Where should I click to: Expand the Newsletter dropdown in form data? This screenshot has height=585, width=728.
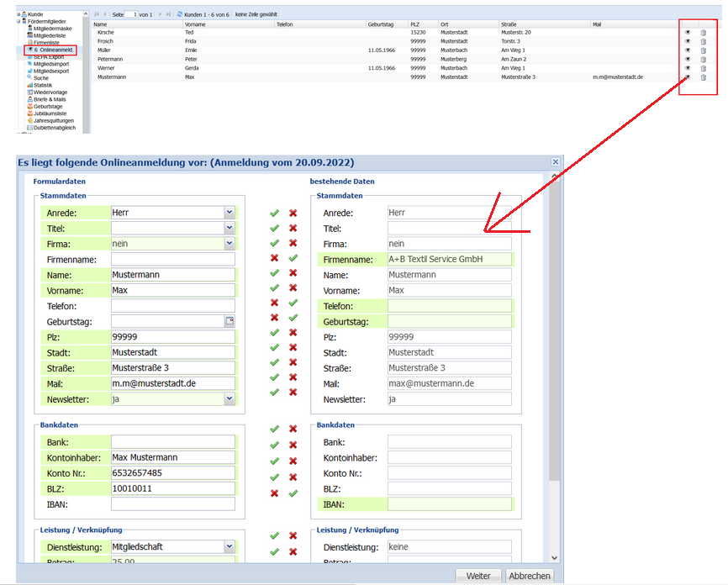[229, 398]
